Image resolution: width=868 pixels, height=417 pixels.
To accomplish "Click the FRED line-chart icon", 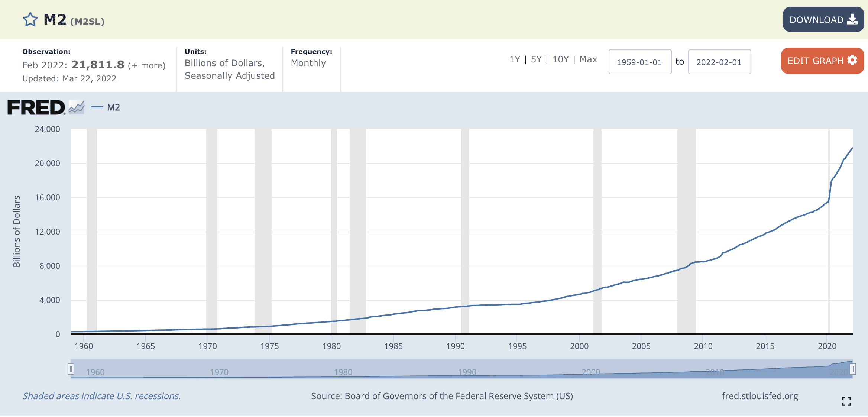I will pyautogui.click(x=77, y=107).
